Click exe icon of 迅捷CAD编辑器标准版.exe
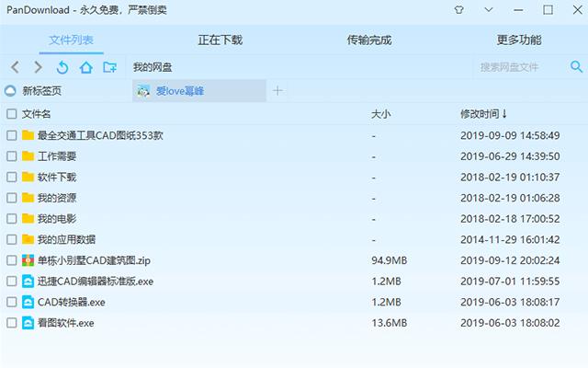Screen dimensions: 588x368 (x=28, y=281)
